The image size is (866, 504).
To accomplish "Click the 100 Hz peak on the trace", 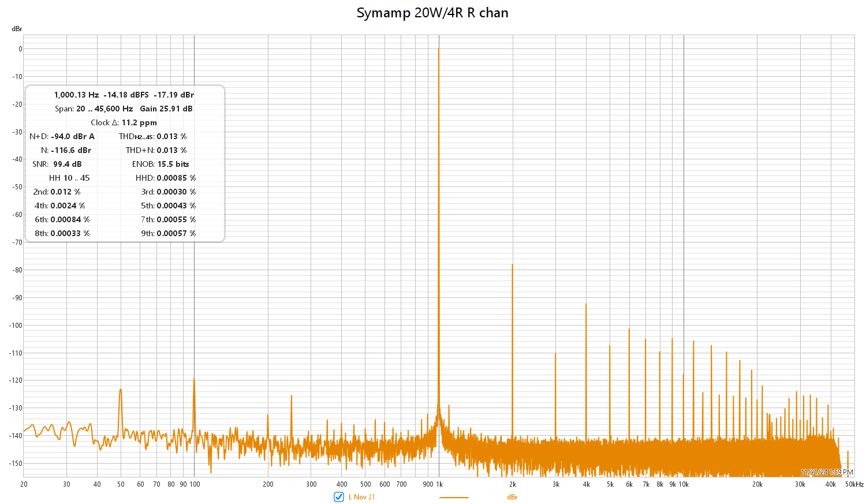I will pos(194,379).
